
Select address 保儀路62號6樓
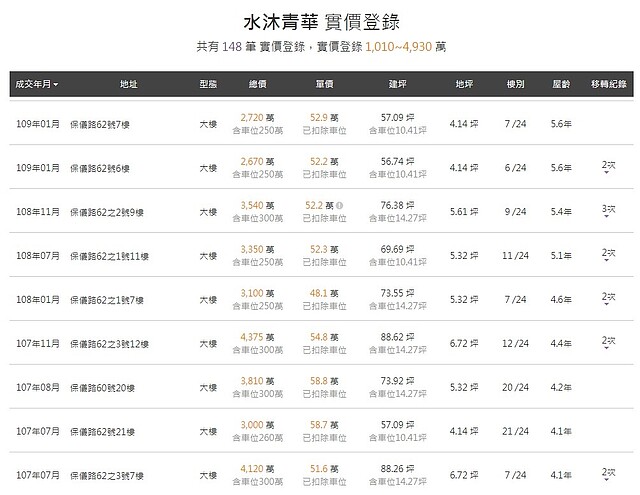[100, 168]
